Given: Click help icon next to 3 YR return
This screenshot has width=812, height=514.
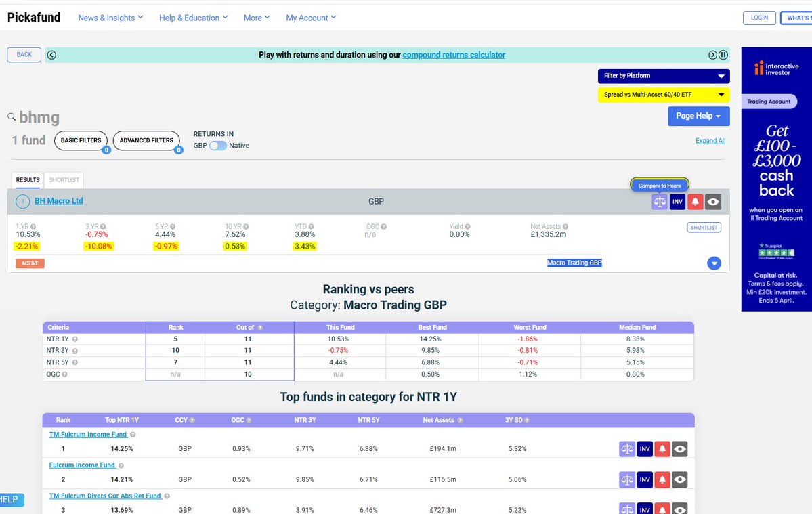Looking at the screenshot, I should (103, 227).
